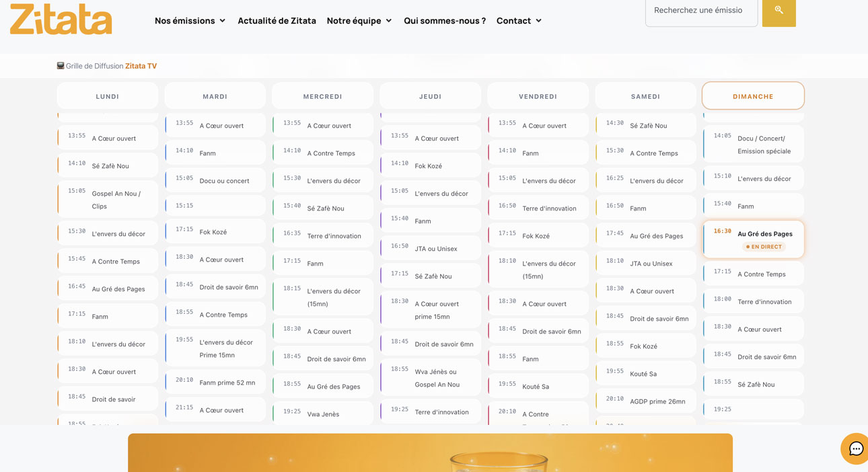Select the Dimanche day tab
This screenshot has width=868, height=472.
tap(753, 96)
